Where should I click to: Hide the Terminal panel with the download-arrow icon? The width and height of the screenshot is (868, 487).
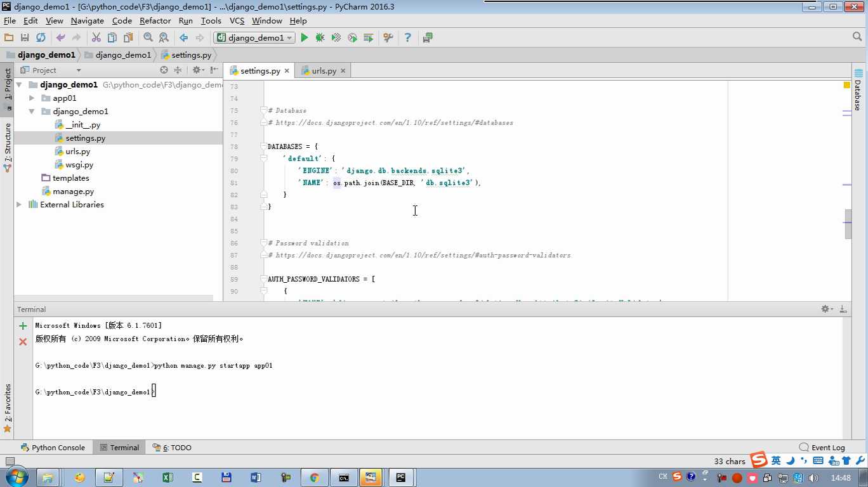(843, 309)
